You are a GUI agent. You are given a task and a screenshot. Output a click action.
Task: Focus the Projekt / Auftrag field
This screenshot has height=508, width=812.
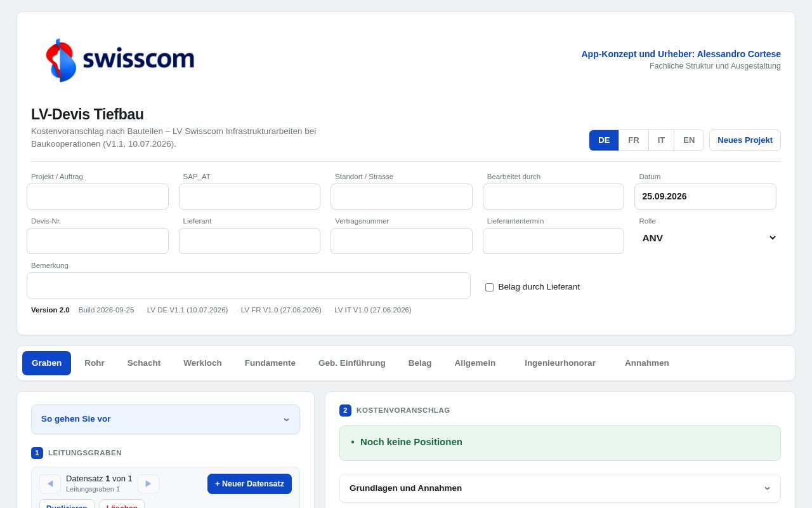(98, 197)
